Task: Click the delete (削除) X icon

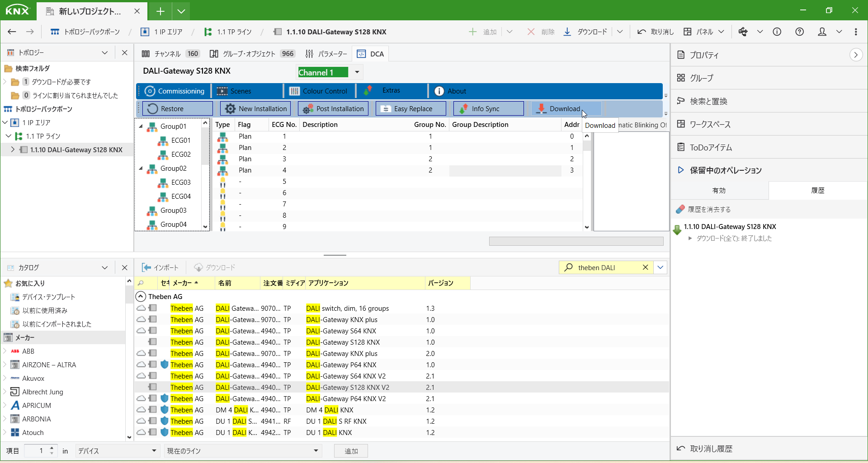Action: coord(531,32)
